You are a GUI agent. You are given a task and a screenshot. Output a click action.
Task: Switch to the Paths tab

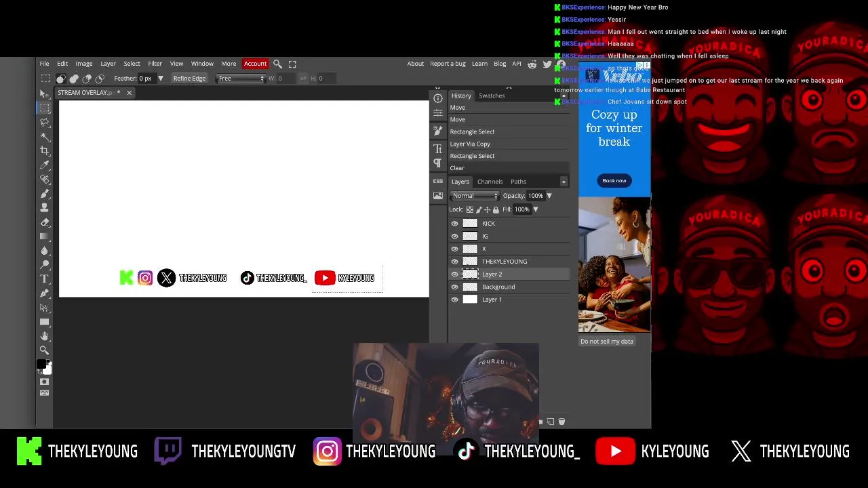tap(518, 182)
